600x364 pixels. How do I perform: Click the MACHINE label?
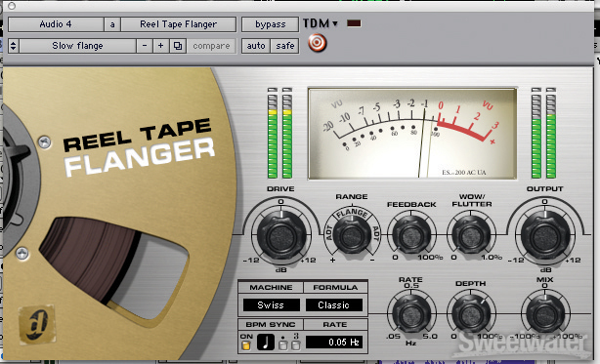click(271, 287)
